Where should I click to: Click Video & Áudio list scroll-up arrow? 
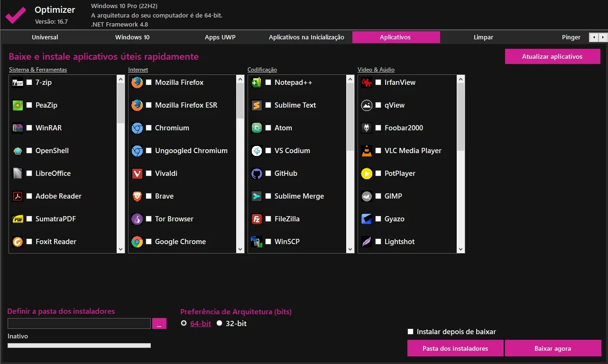click(461, 80)
